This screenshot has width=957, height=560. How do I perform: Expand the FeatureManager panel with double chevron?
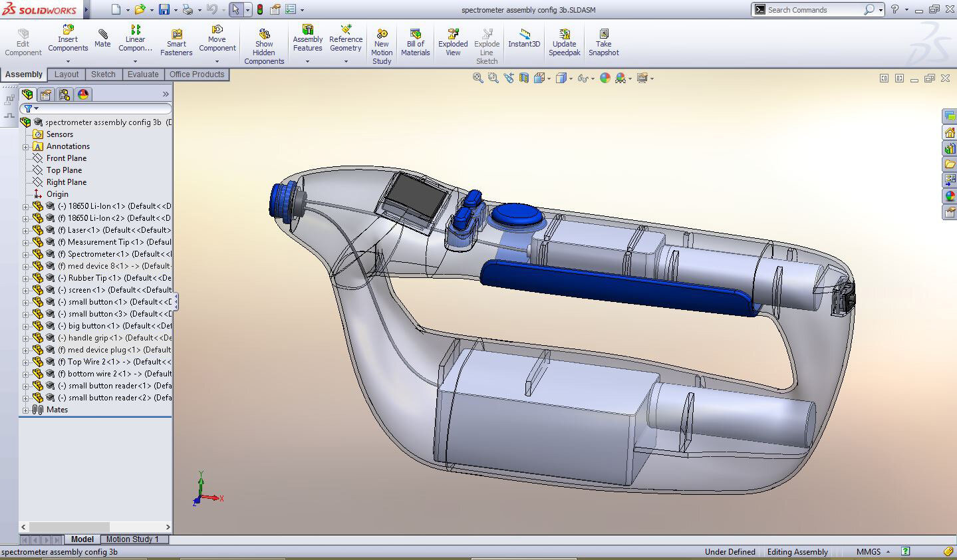[166, 94]
